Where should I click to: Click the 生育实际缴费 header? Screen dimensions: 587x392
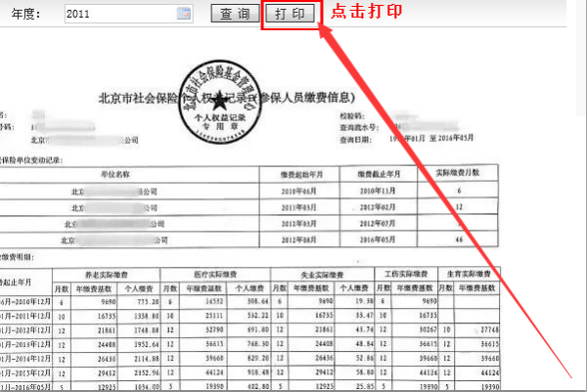(469, 274)
